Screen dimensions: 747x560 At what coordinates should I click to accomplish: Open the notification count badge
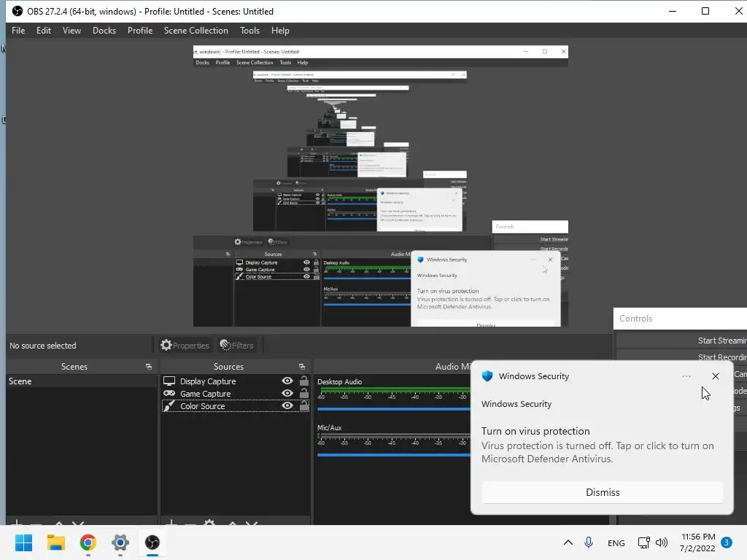pos(726,542)
